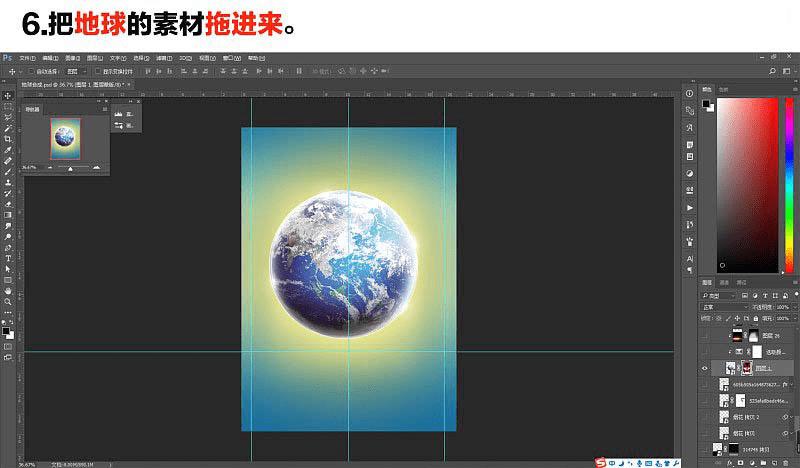This screenshot has height=468, width=800.
Task: Open the blend mode 正常 dropdown
Action: [x=725, y=307]
